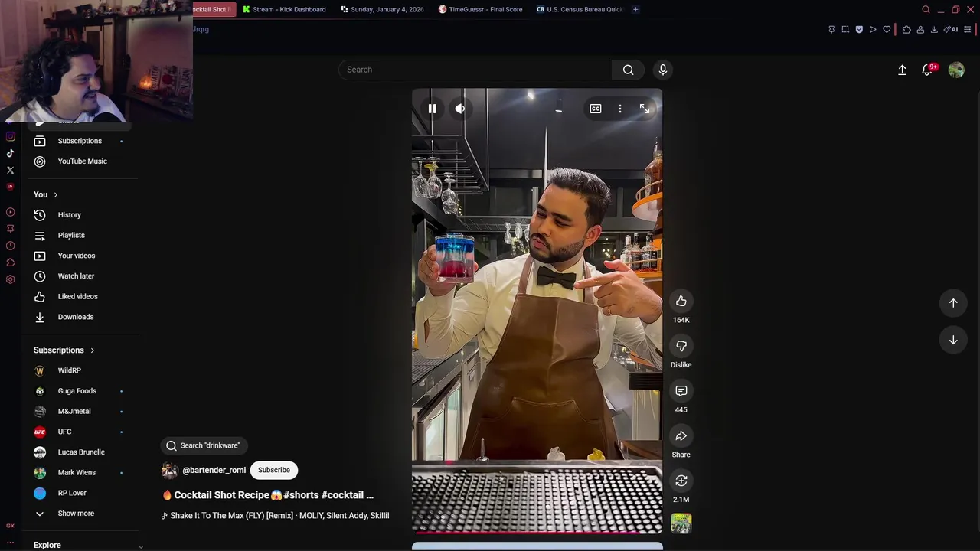Open the WildRP channel subscription

[x=80, y=370]
